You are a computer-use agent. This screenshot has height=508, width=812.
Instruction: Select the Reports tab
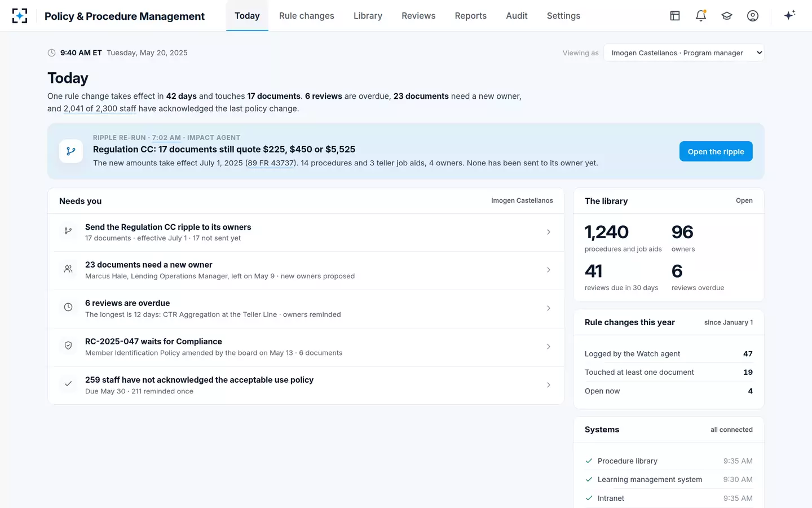pos(471,16)
